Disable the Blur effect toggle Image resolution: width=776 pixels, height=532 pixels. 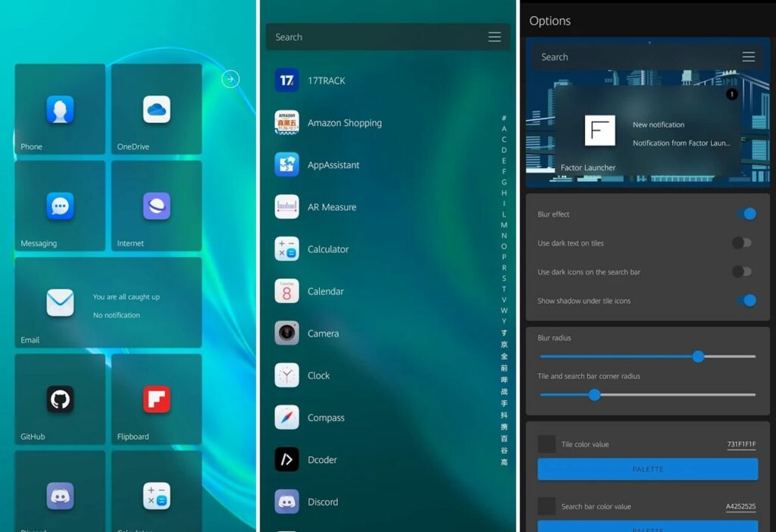click(746, 214)
